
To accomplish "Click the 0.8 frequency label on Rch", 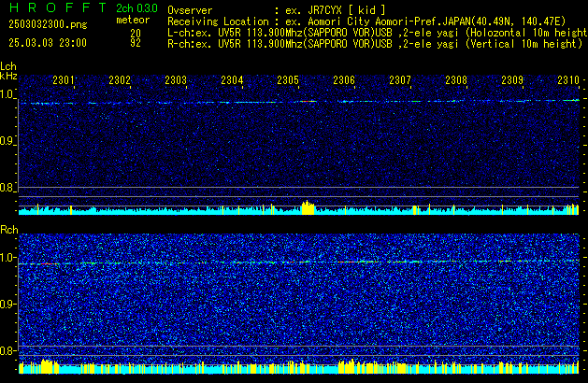I will [x=8, y=350].
